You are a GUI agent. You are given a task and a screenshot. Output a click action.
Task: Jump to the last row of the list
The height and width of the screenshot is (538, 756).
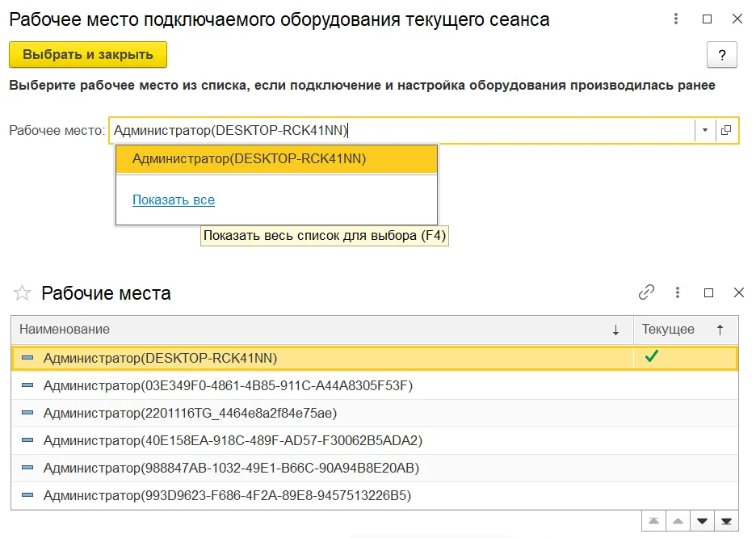click(726, 521)
